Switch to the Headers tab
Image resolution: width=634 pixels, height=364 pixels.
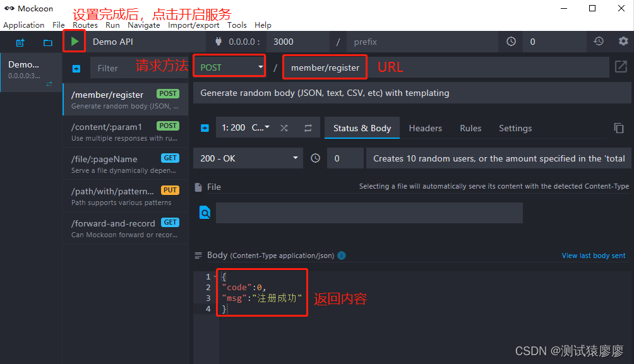tap(425, 127)
